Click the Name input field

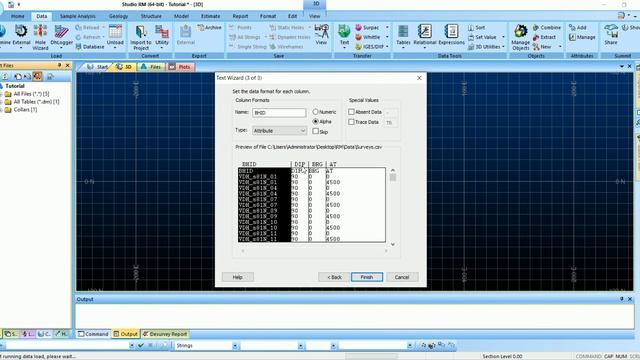[x=279, y=113]
